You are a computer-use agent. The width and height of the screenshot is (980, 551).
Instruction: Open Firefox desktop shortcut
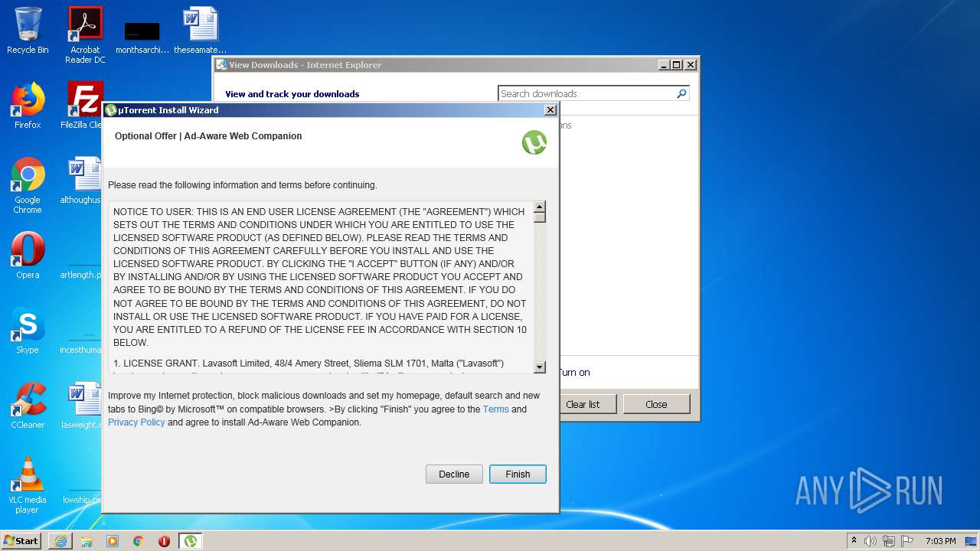[28, 106]
